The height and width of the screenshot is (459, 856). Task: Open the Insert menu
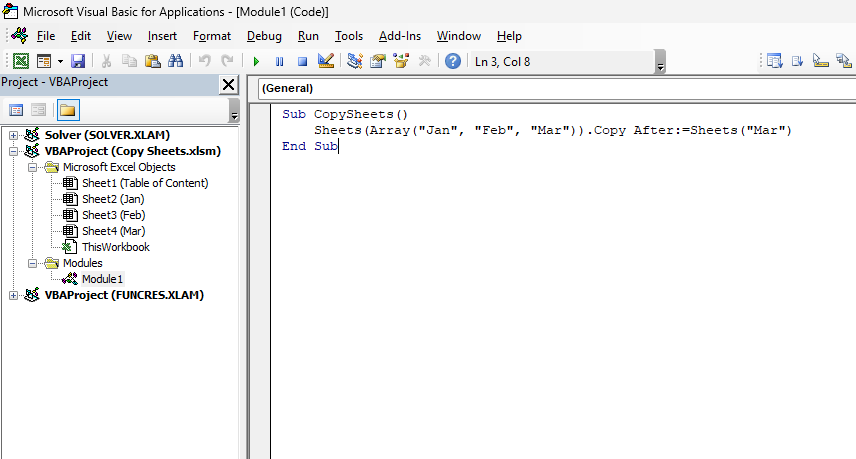[x=162, y=36]
